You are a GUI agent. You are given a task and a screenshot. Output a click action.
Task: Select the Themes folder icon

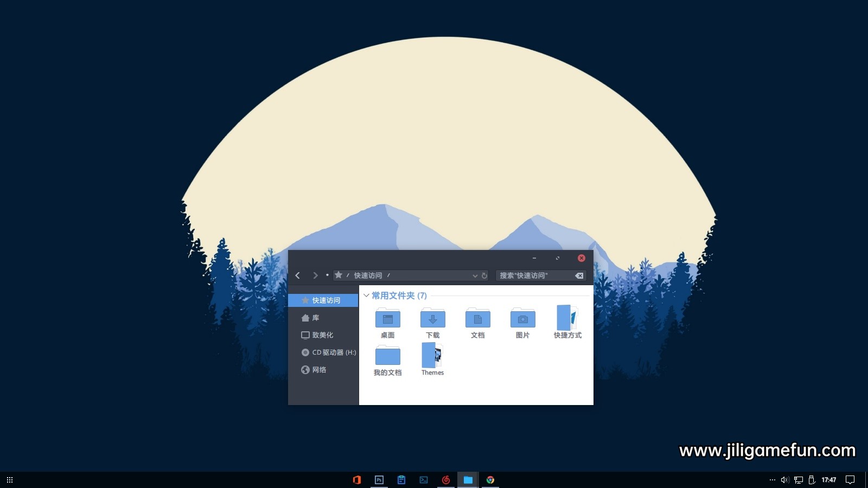coord(432,355)
